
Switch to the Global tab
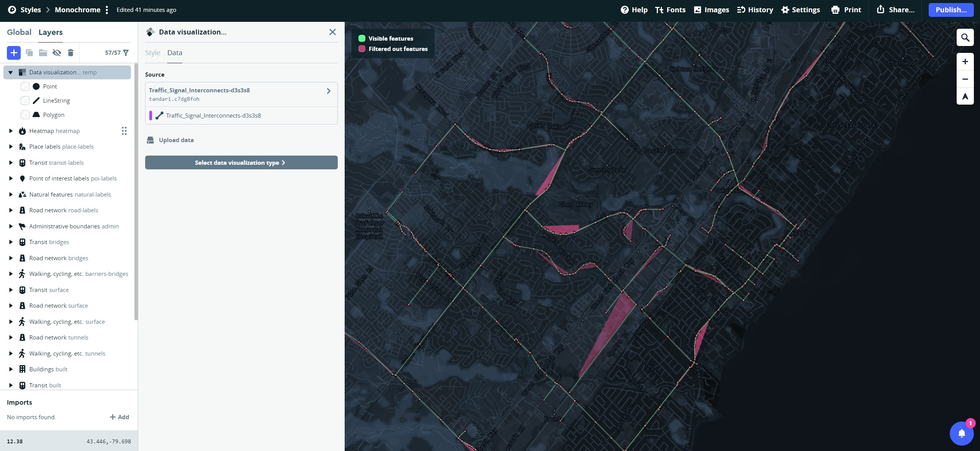[x=19, y=32]
